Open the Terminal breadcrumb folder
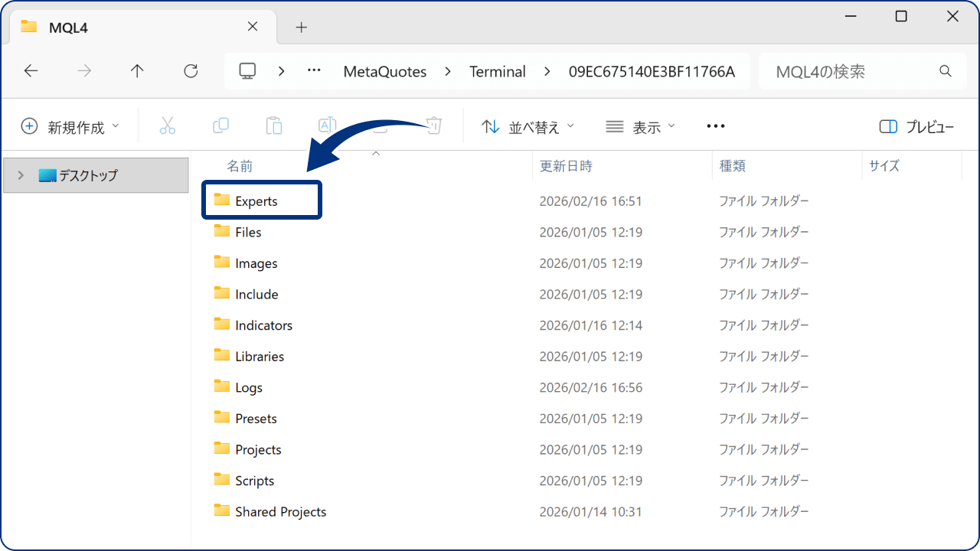Screen dimensions: 980x551 click(x=497, y=70)
